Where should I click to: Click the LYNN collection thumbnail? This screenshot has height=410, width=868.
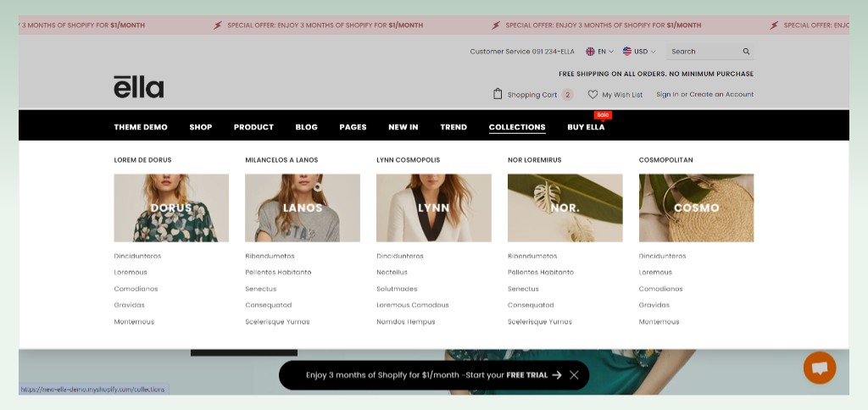point(433,208)
